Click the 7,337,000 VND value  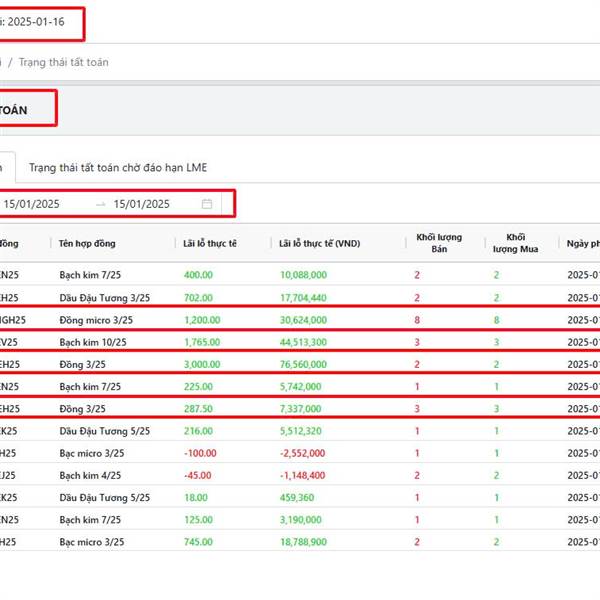[301, 409]
